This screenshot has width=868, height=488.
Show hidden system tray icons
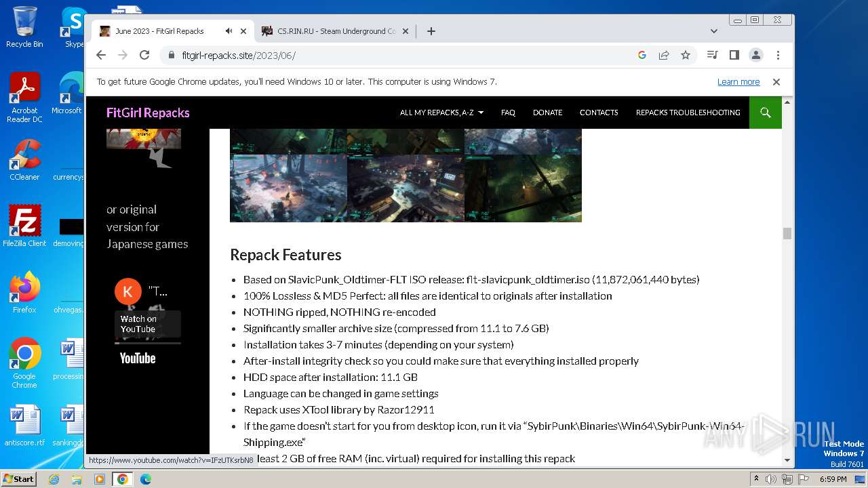[756, 479]
